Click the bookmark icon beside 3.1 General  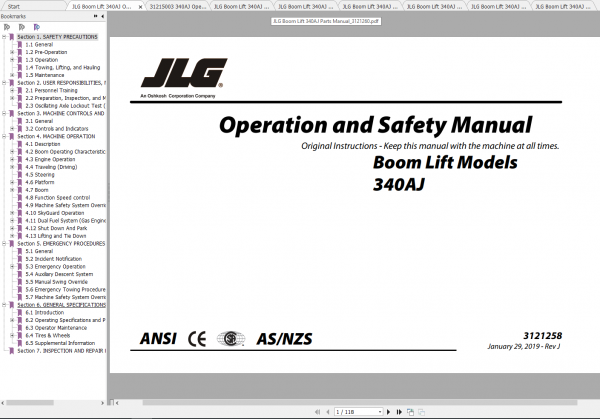coord(20,121)
